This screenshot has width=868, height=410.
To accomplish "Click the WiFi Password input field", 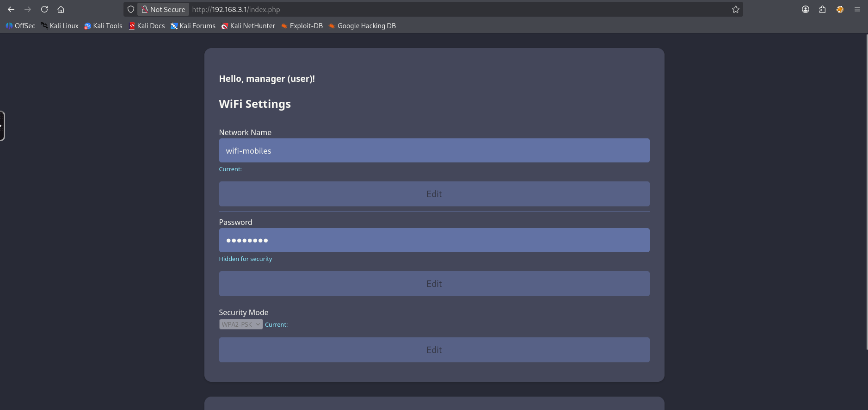I will coord(434,240).
